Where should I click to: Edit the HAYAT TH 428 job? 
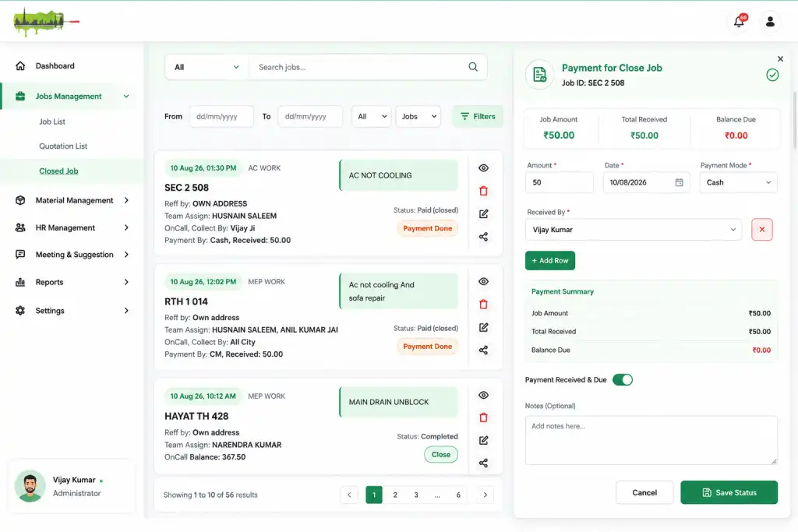(483, 440)
